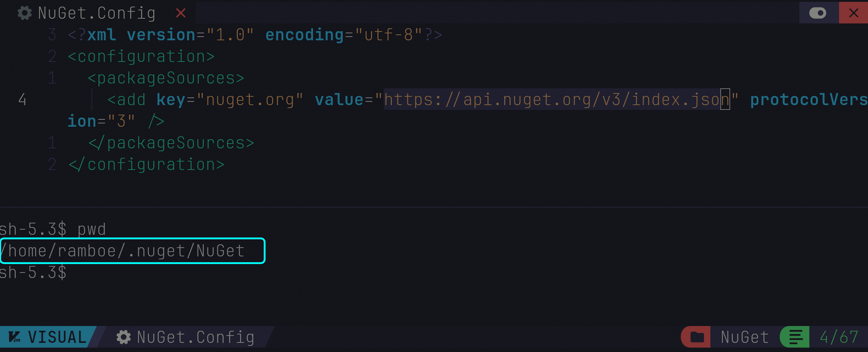The width and height of the screenshot is (868, 352).
Task: Click the closing packageSources tag
Action: 171,143
